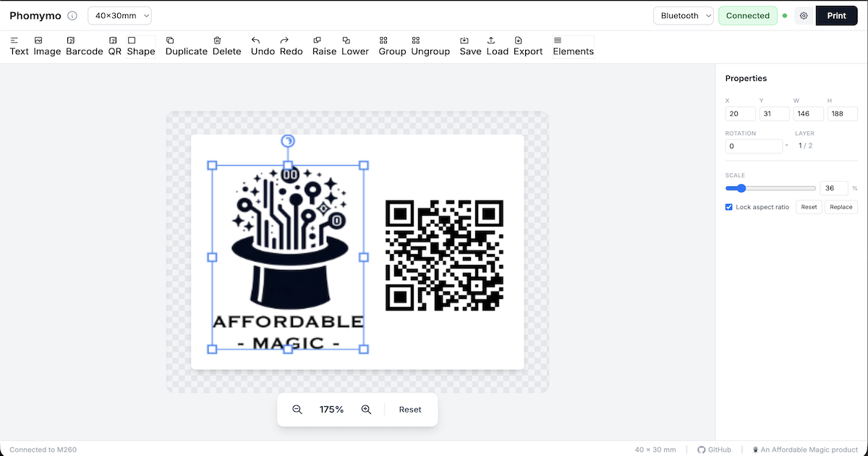Select the QR code on the canvas
The image size is (868, 456).
click(x=444, y=256)
